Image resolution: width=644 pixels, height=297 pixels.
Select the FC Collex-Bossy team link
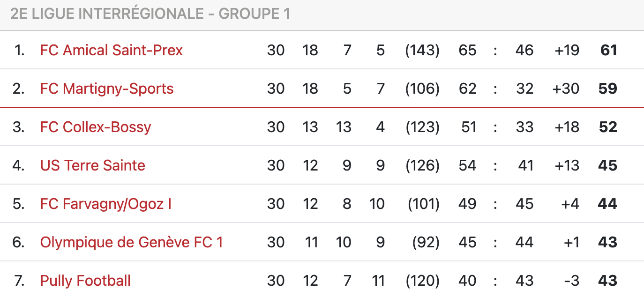(x=96, y=127)
